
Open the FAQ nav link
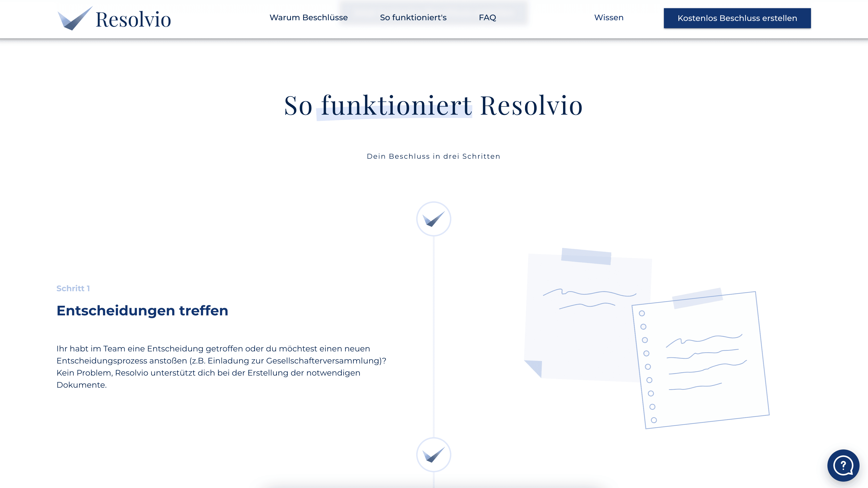click(487, 18)
